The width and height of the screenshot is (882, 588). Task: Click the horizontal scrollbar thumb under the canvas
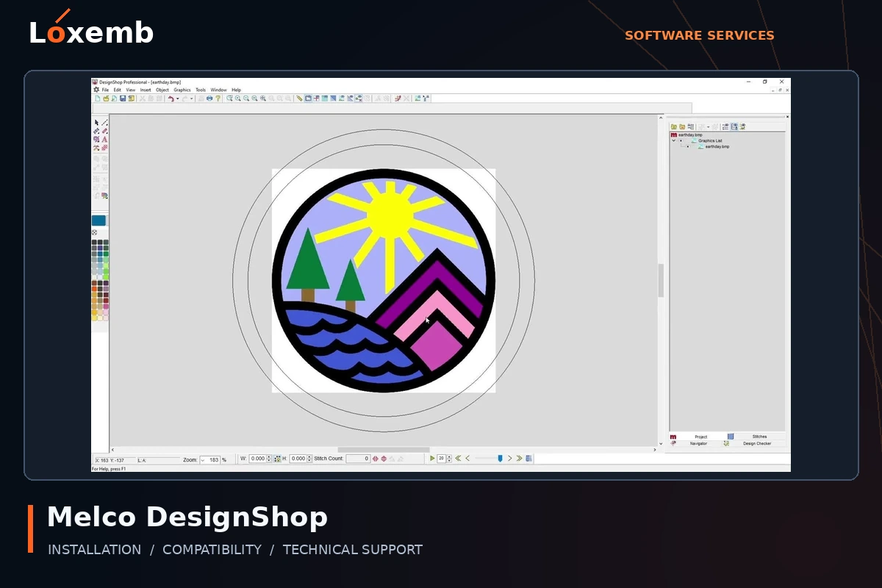point(384,449)
